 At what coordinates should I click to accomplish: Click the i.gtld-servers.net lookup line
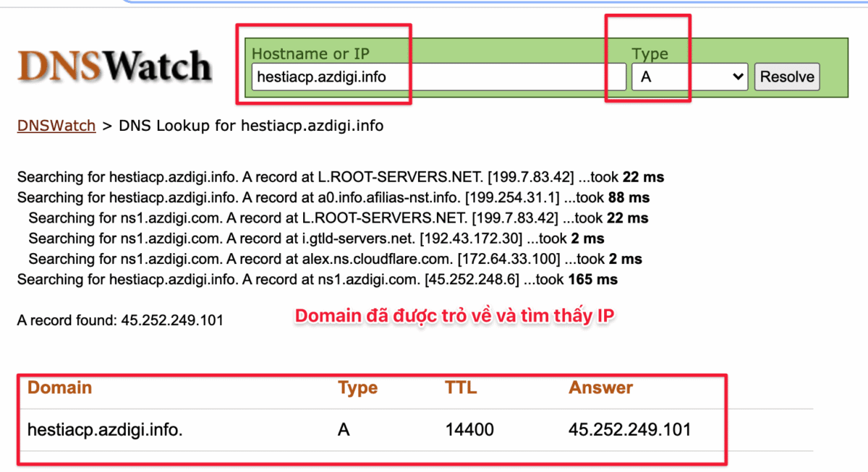tap(316, 238)
